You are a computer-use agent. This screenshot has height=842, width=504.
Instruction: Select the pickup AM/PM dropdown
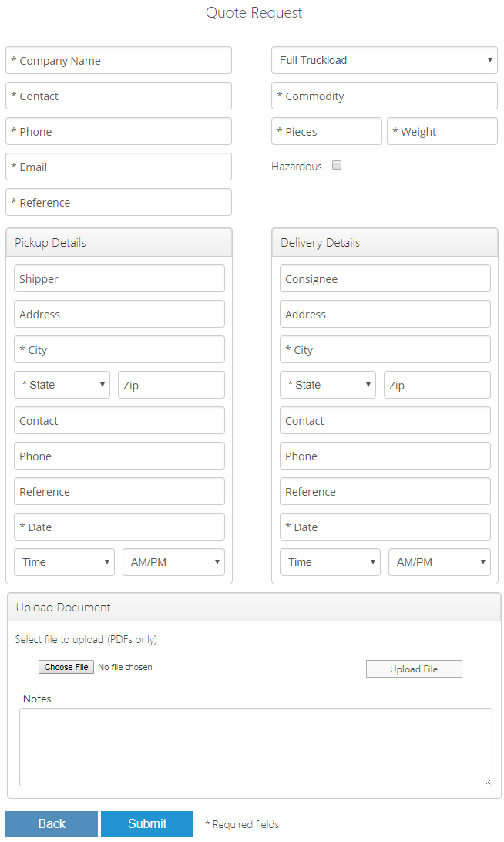(174, 562)
